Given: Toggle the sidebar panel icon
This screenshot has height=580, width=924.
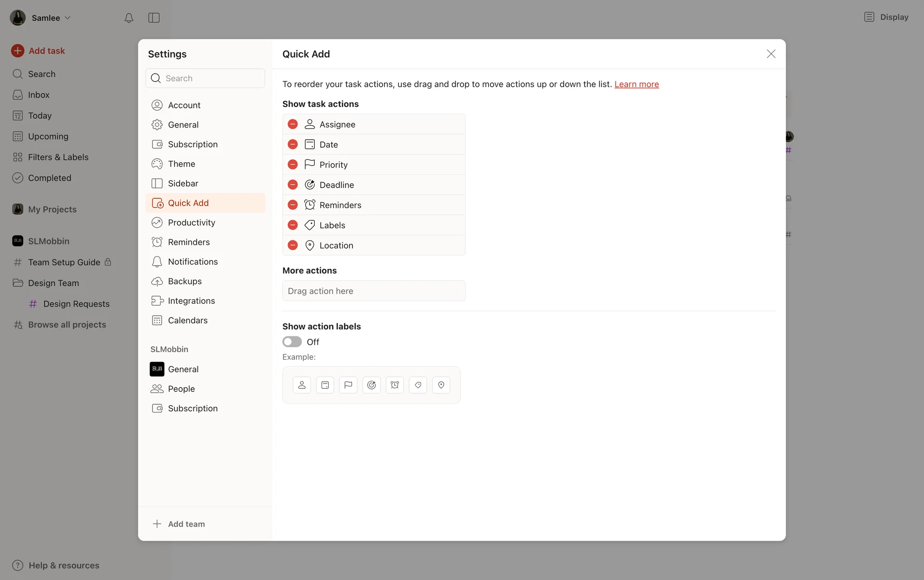Looking at the screenshot, I should (154, 18).
